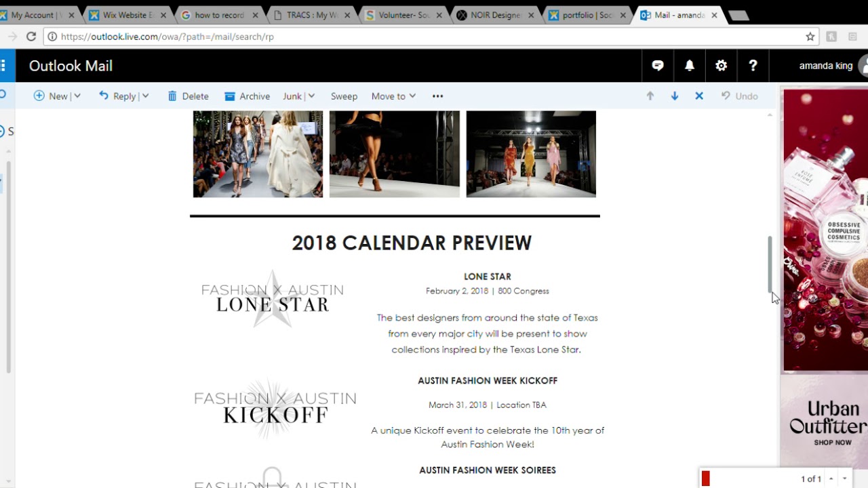Screen dimensions: 868x488
Task: Go to next message down arrow
Action: point(675,96)
